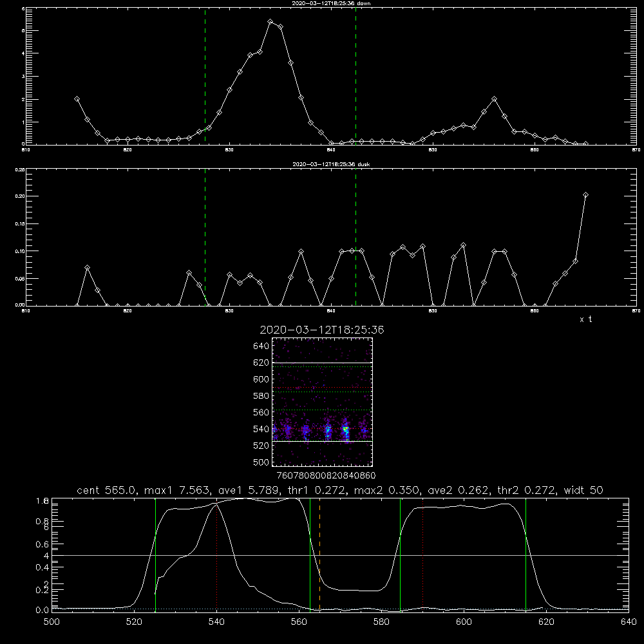Click the '520' y-axis label beside the spectrogram

click(x=261, y=446)
